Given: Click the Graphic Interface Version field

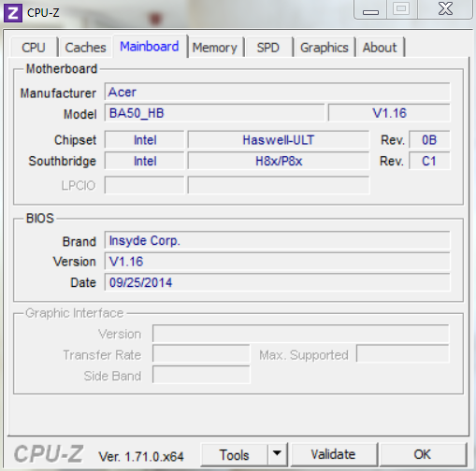Looking at the screenshot, I should [x=300, y=334].
